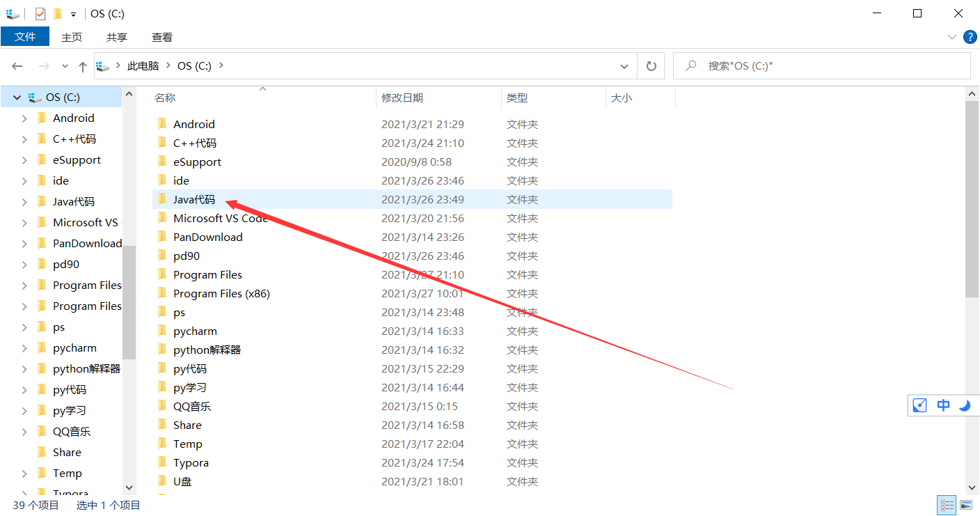This screenshot has height=516, width=980.
Task: Select the PanDownload folder icon in file list
Action: (x=162, y=237)
